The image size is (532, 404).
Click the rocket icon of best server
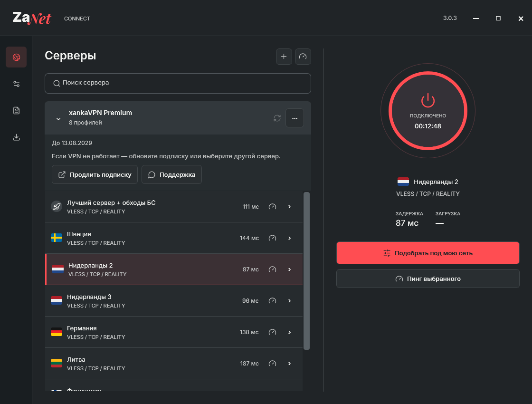pyautogui.click(x=57, y=206)
